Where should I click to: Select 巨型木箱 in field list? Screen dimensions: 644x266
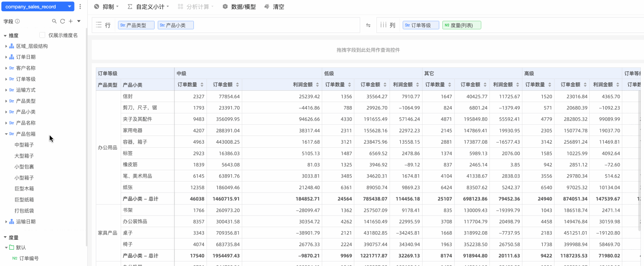(x=24, y=189)
